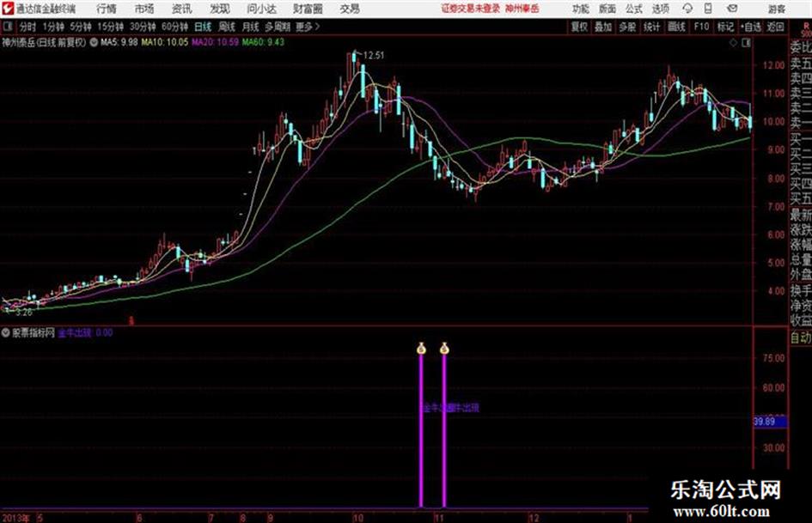Click the mobile phone icon

[x=708, y=9]
